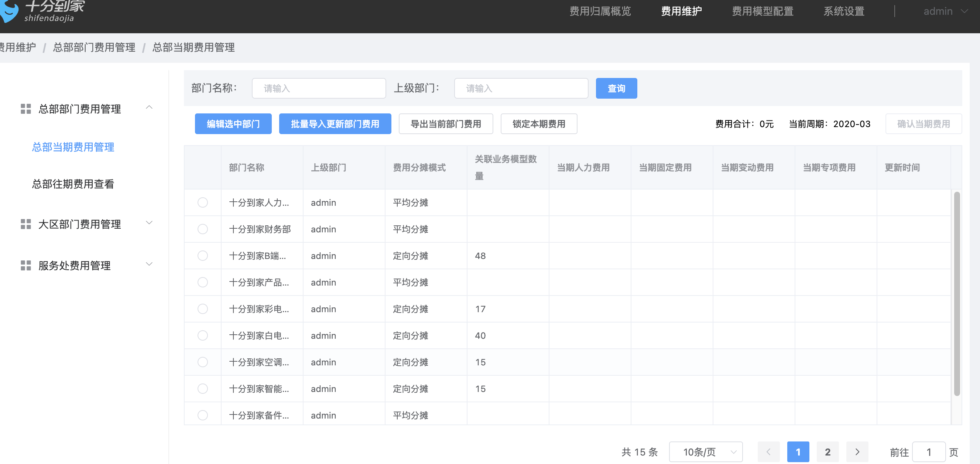Screen dimensions: 980x464
Task: Select radio for 十分到家财务部 row
Action: [203, 229]
